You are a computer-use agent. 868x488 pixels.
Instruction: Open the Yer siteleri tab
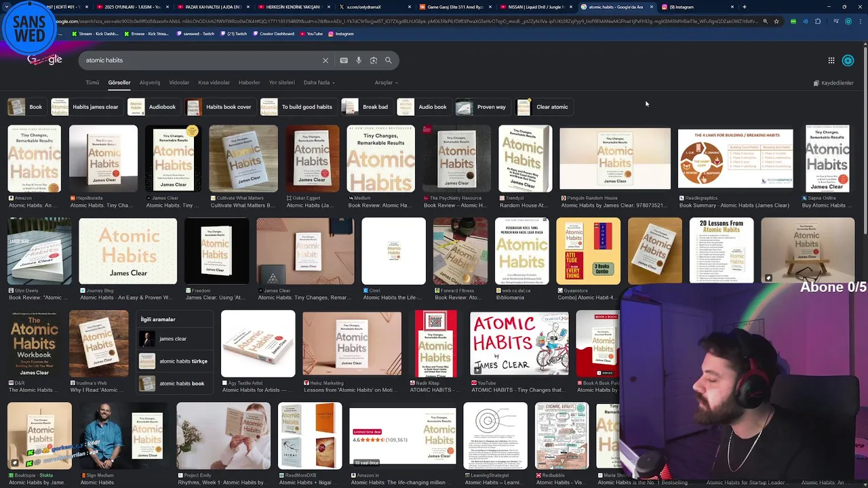281,83
